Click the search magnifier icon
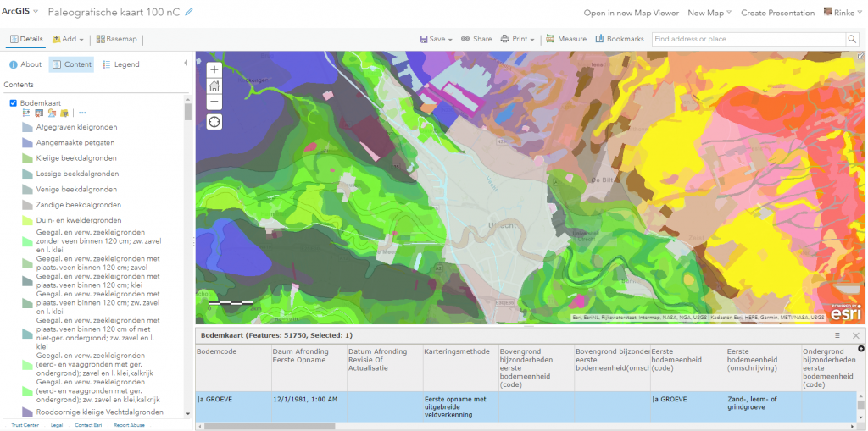 [x=852, y=39]
